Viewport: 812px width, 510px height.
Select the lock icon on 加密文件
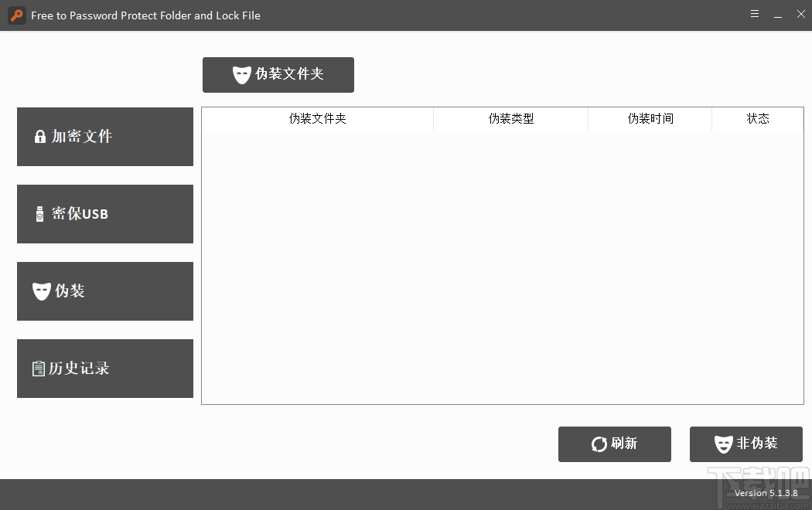coord(39,136)
